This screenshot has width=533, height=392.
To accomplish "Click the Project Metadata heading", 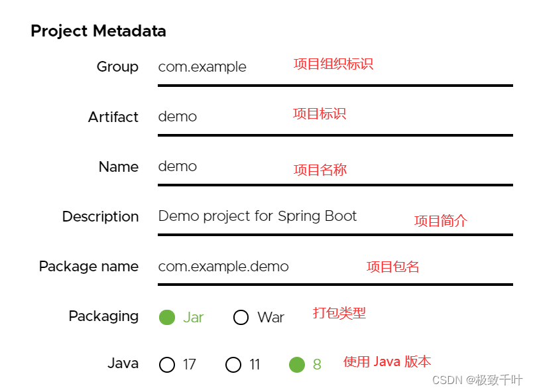I will (x=98, y=31).
